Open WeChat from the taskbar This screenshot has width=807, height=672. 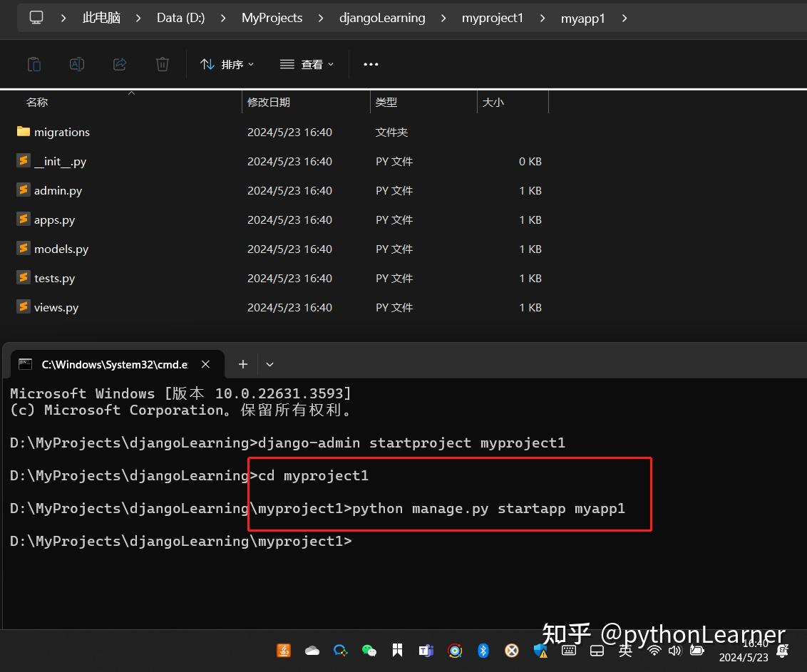click(369, 651)
